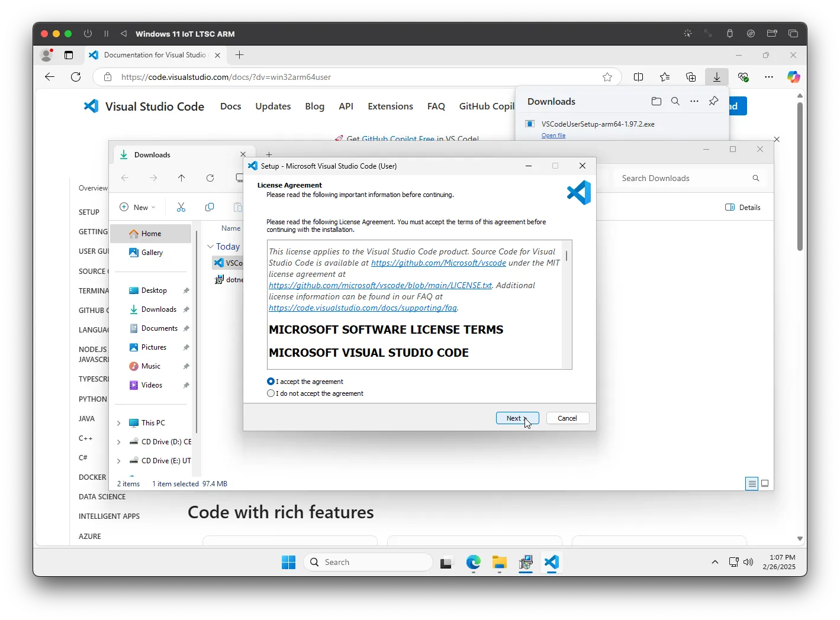840x620 pixels.
Task: Open the New dropdown in File Explorer
Action: coord(138,207)
